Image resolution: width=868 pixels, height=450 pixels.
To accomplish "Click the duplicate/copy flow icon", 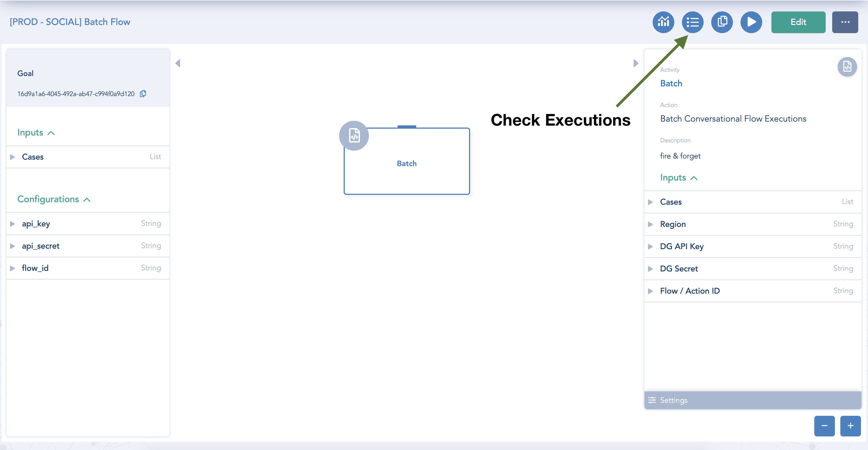I will (x=722, y=22).
